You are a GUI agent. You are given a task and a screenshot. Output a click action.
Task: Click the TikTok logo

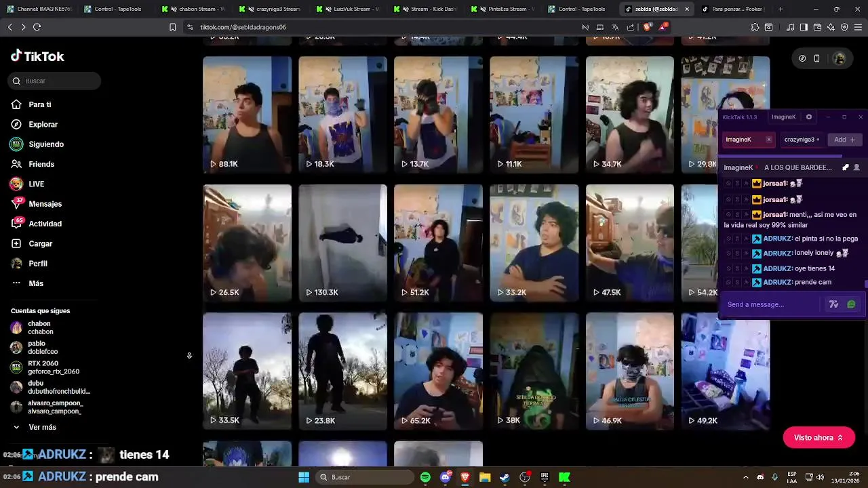pos(37,56)
